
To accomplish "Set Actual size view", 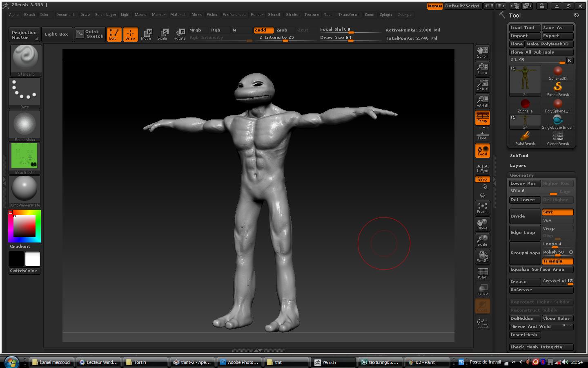I will (x=482, y=85).
